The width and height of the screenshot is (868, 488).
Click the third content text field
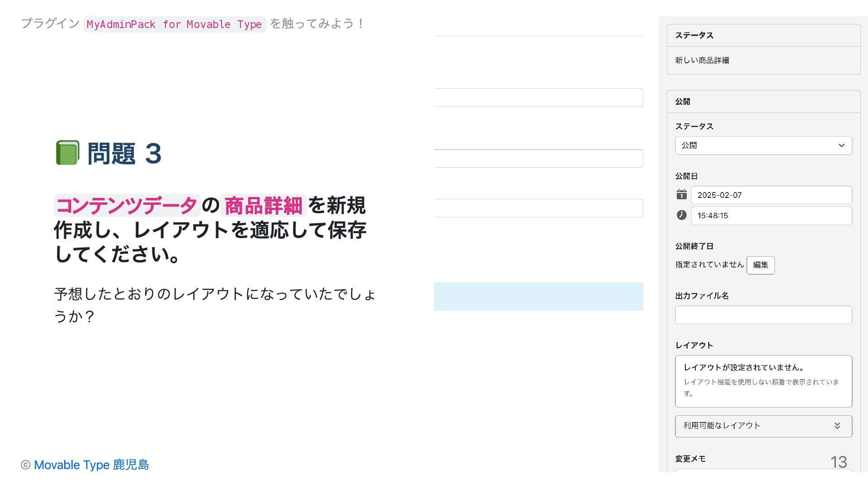tap(538, 208)
